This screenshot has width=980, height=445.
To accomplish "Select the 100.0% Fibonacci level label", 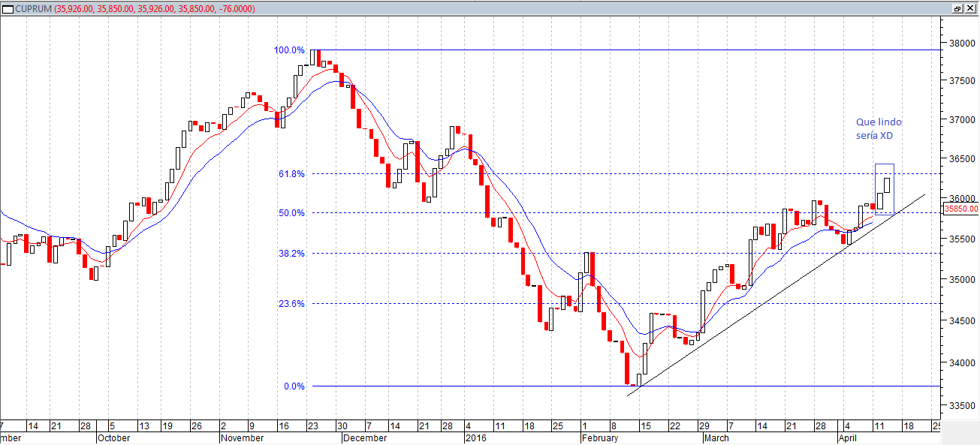I will click(x=289, y=50).
